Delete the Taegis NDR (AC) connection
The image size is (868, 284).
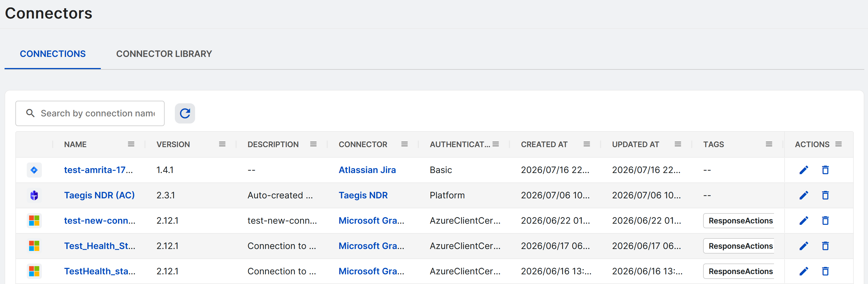click(825, 195)
